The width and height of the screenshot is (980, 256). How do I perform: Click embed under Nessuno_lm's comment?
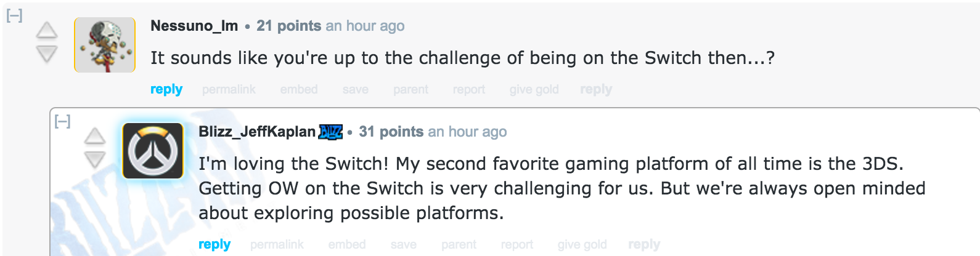[x=299, y=89]
